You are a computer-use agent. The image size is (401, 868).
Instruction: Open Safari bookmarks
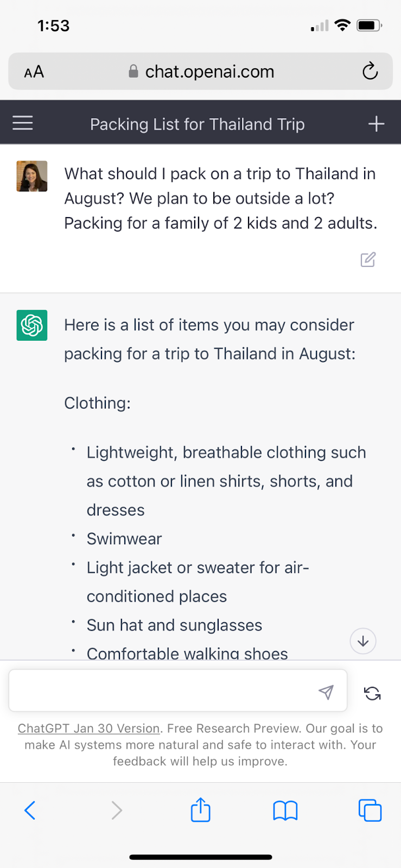285,811
